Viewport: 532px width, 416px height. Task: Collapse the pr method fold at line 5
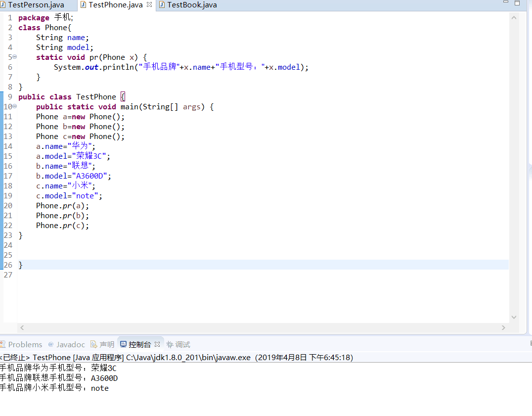point(15,57)
